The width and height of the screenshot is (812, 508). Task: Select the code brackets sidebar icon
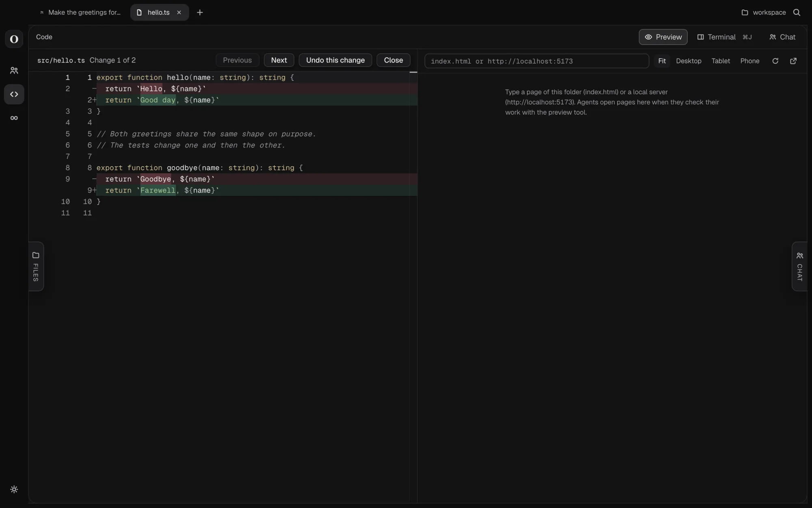[x=14, y=94]
